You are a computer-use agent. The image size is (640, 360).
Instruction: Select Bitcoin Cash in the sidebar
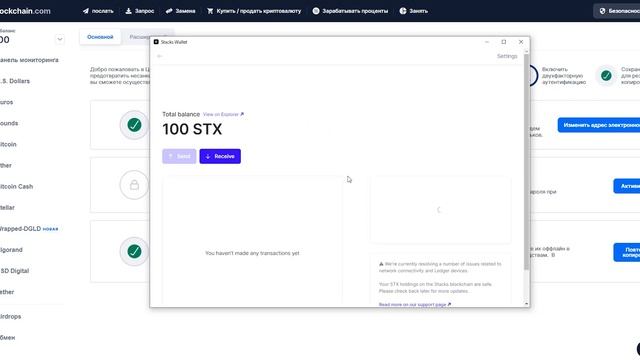(16, 187)
